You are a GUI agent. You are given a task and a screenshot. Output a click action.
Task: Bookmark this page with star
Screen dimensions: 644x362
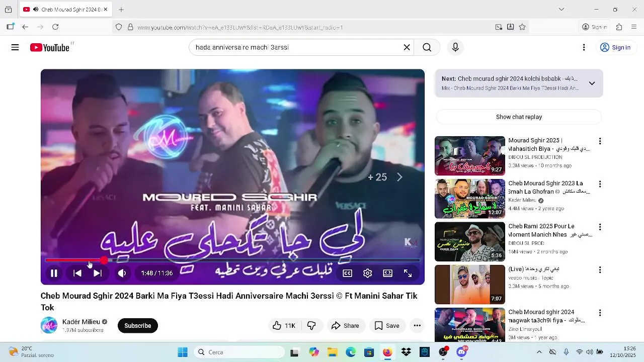[522, 27]
